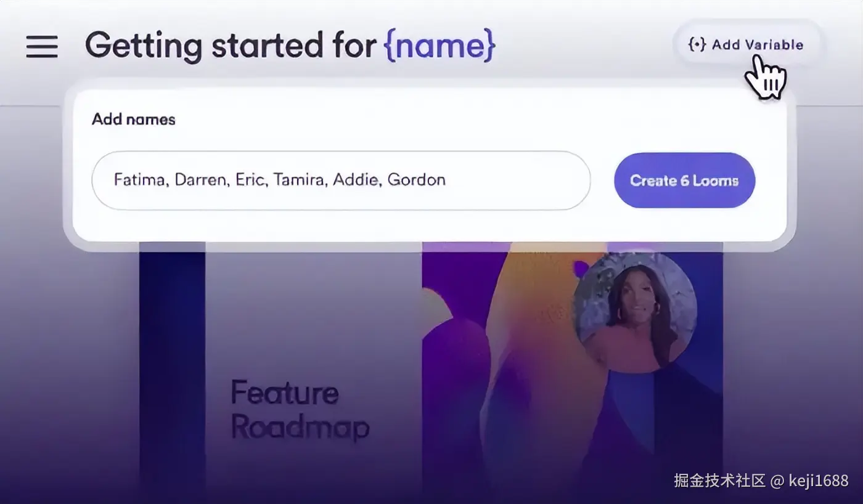Click the Create 6 Looms button
The height and width of the screenshot is (504, 863).
pos(684,181)
